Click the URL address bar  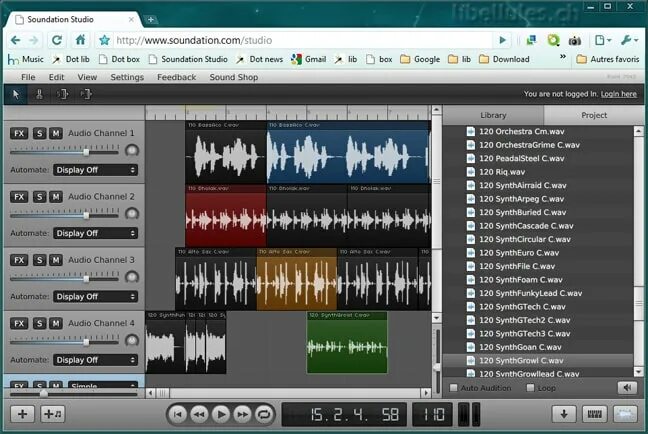click(x=304, y=40)
